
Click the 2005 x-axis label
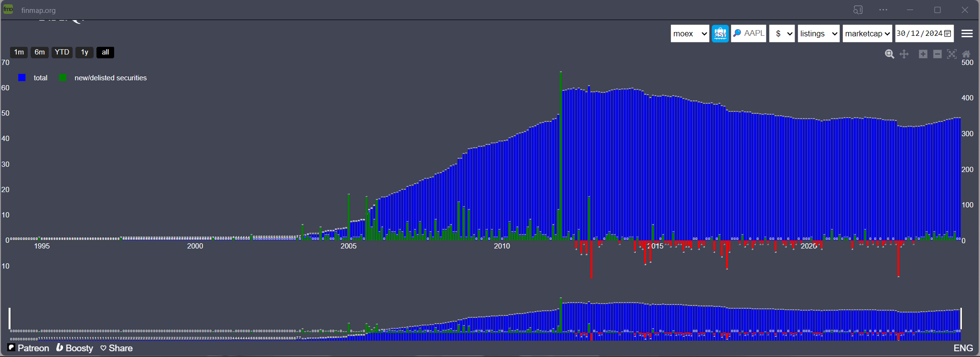click(x=349, y=246)
